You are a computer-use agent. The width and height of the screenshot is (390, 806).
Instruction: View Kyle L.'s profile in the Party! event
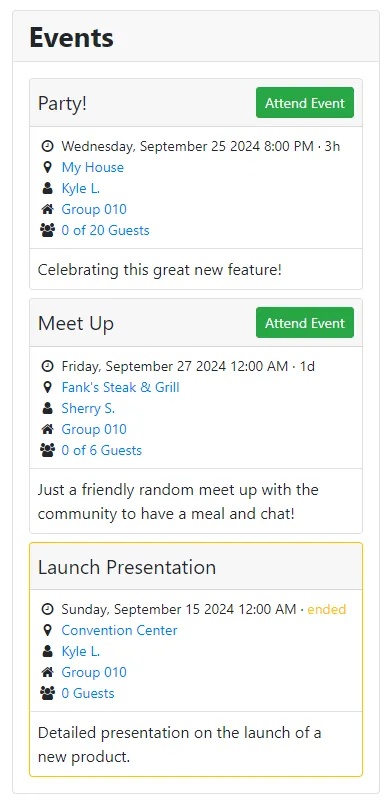(x=81, y=189)
